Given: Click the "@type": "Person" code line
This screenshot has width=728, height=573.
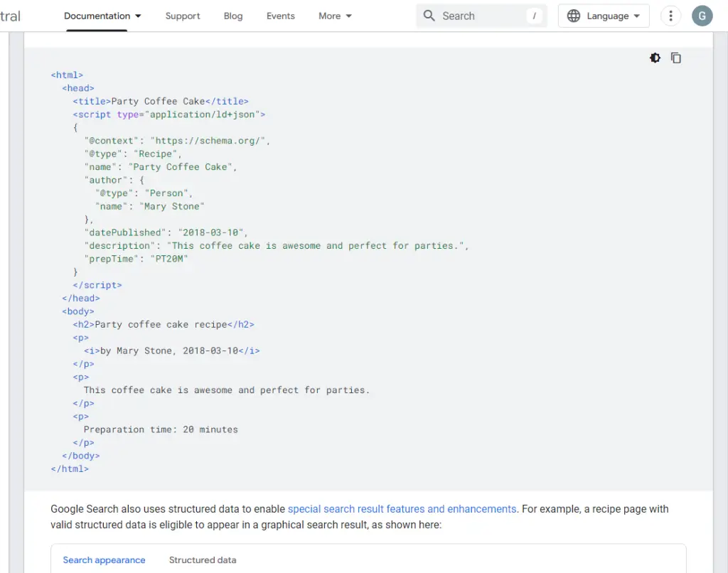Looking at the screenshot, I should tap(144, 193).
